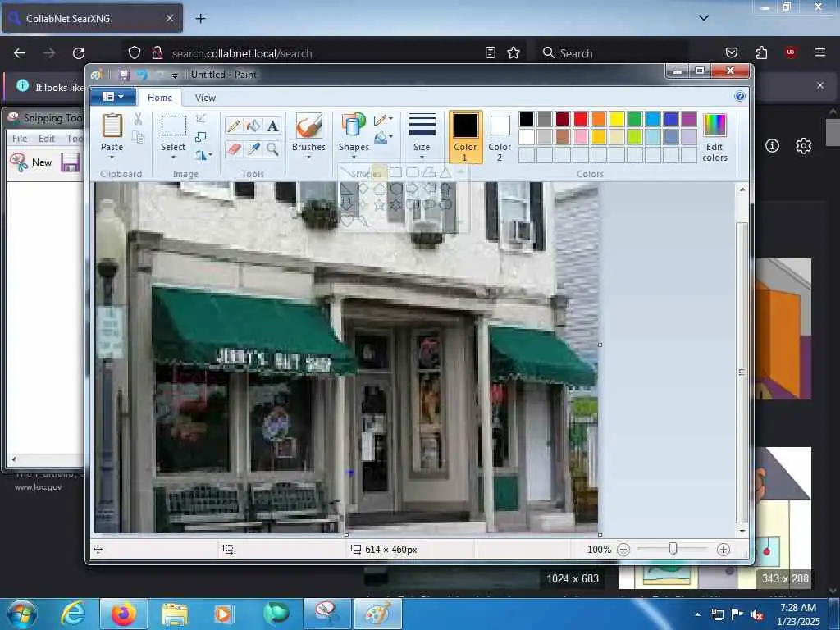Open the Rotate dropdown in Image group
Screen dimensions: 840x630
click(x=203, y=155)
